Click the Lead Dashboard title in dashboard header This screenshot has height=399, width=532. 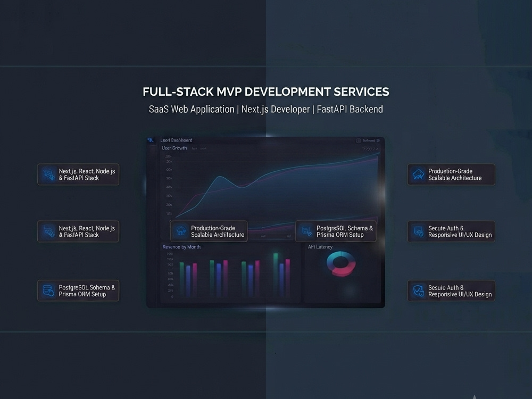(x=176, y=140)
